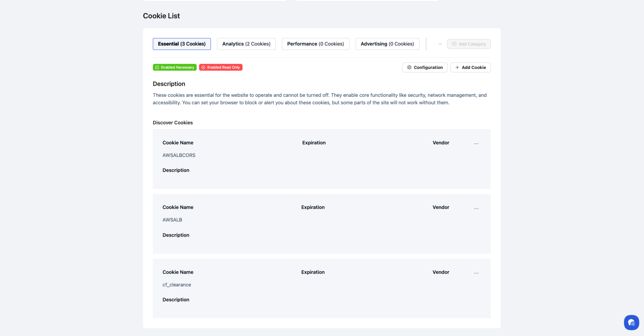Image resolution: width=644 pixels, height=336 pixels.
Task: Show more categories via ellipsis beside tabs
Action: point(440,44)
